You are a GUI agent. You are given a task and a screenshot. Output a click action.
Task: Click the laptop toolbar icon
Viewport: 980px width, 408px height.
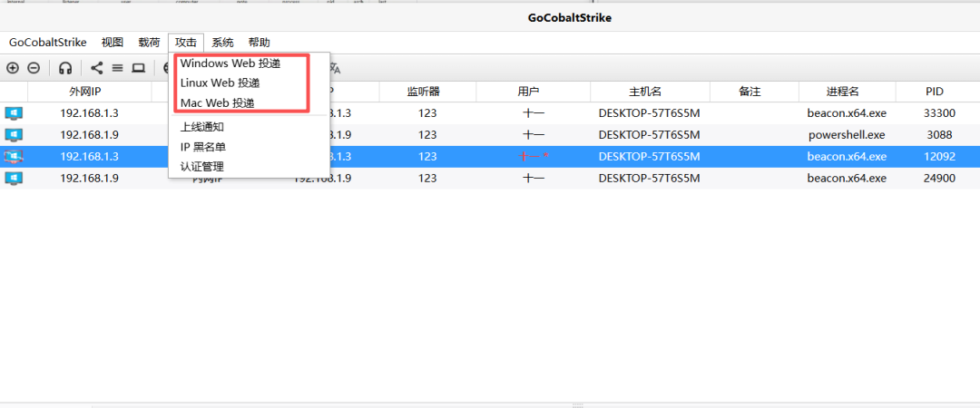pyautogui.click(x=138, y=67)
